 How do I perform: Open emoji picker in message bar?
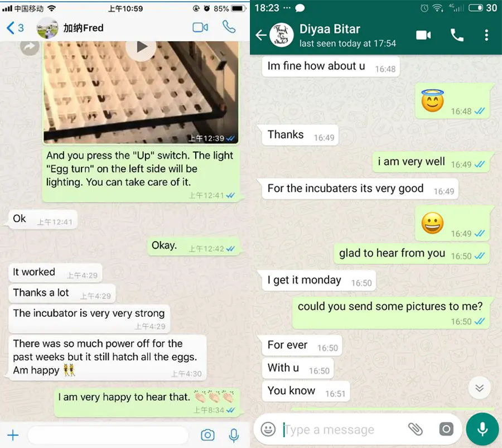pyautogui.click(x=268, y=429)
